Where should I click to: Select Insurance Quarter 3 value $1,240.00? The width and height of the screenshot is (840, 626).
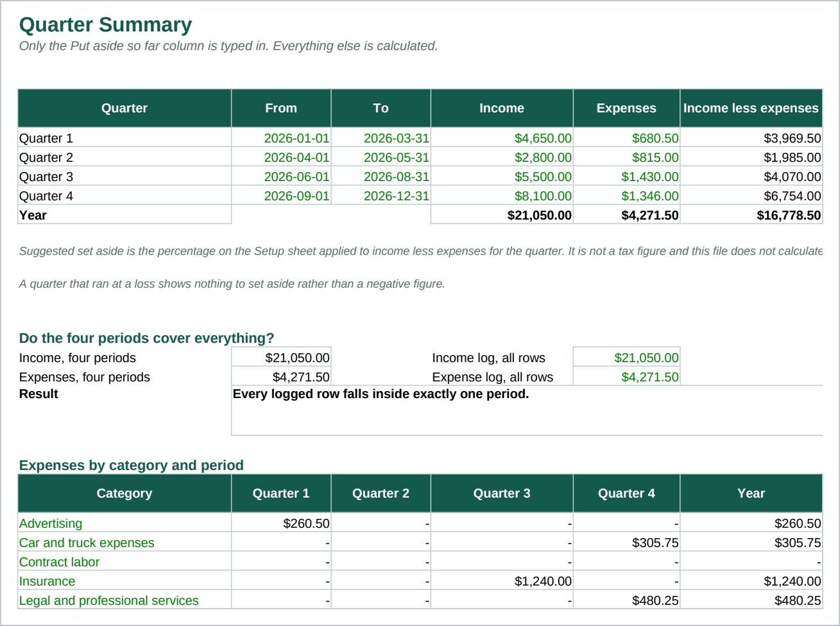(502, 581)
